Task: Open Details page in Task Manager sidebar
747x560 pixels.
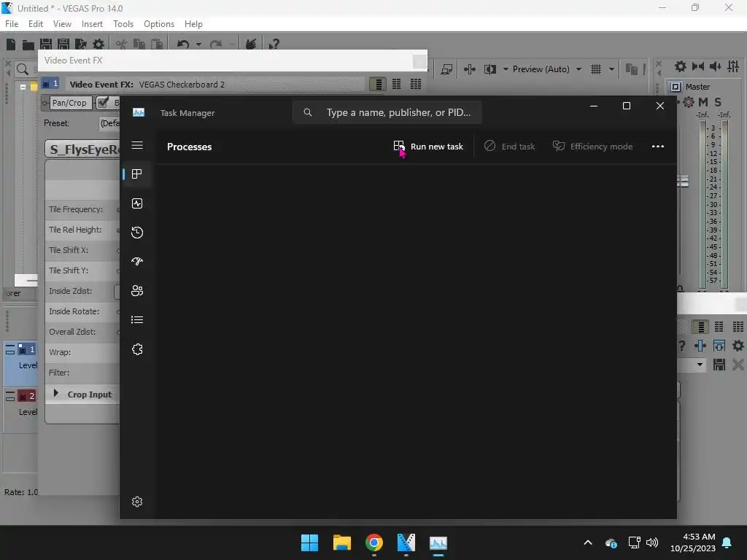Action: pyautogui.click(x=137, y=319)
